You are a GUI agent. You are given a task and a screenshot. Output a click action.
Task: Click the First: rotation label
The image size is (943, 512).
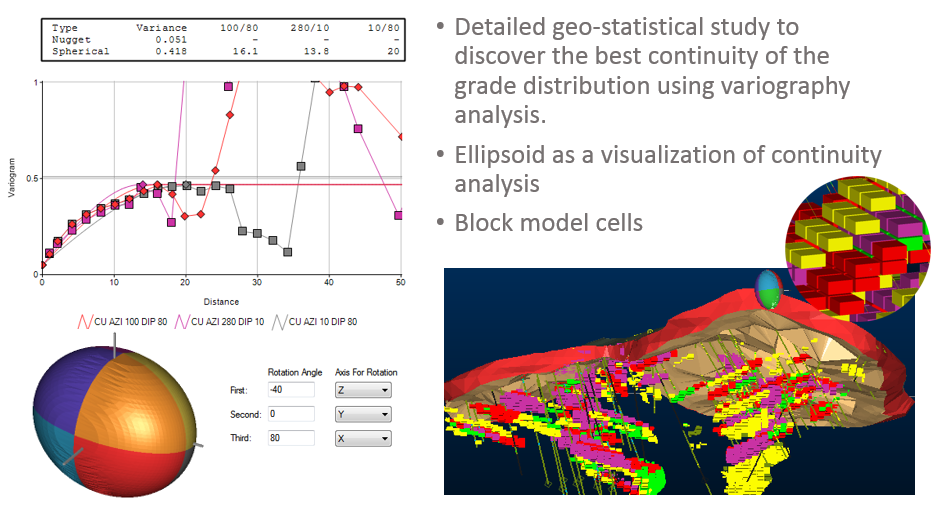239,390
